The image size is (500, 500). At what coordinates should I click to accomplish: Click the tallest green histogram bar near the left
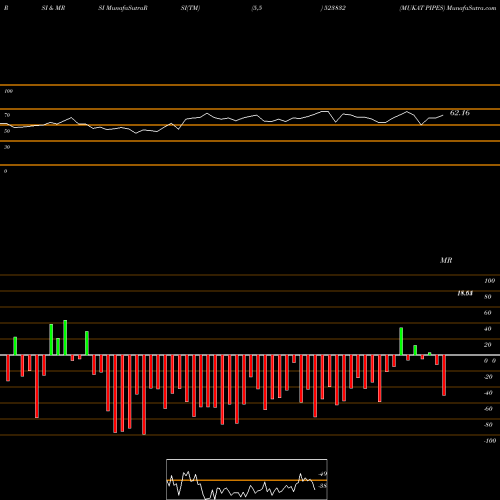[65, 338]
